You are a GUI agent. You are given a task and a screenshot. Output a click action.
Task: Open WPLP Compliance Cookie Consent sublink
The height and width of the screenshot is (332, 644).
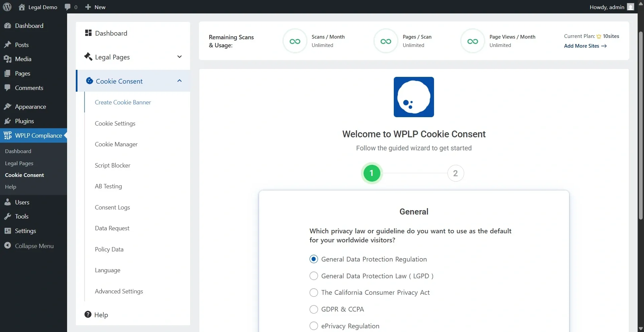[24, 175]
